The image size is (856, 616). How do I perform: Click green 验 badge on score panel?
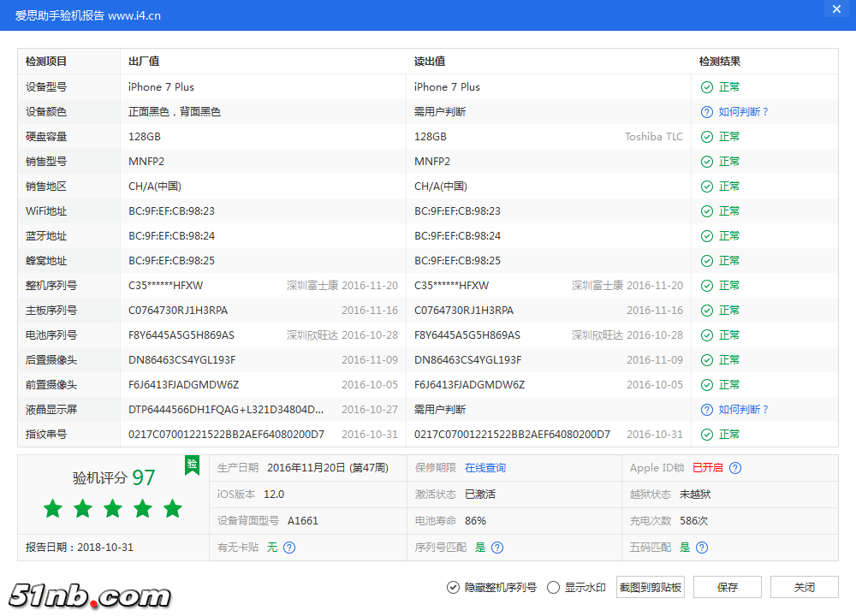click(193, 465)
